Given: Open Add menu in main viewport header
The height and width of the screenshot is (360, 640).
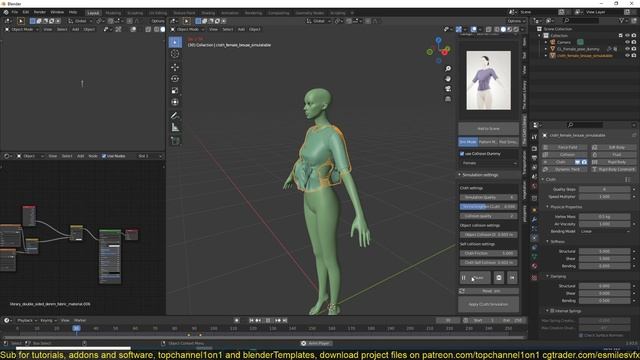Looking at the screenshot, I should [241, 29].
